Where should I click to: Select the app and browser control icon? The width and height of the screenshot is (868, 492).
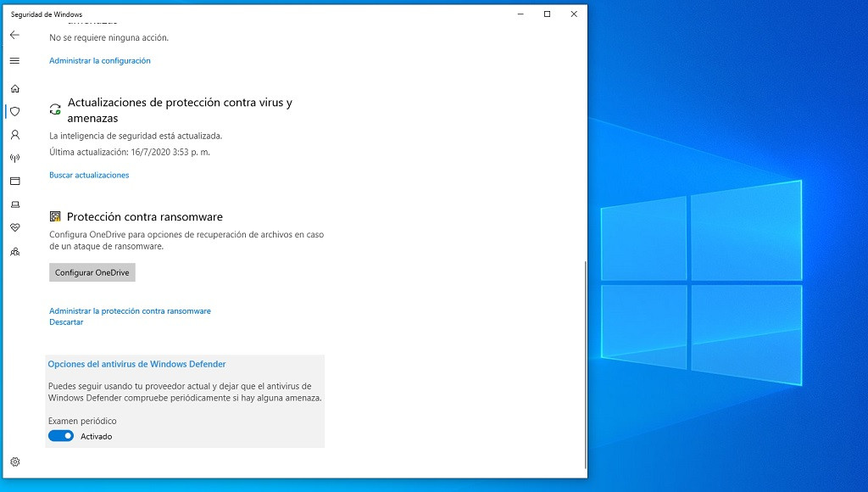click(x=14, y=181)
